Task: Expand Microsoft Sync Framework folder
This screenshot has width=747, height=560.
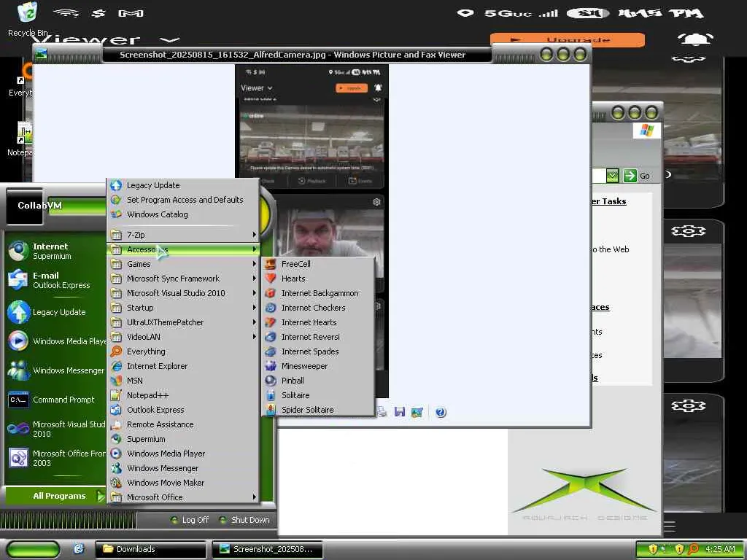Action: [184, 279]
